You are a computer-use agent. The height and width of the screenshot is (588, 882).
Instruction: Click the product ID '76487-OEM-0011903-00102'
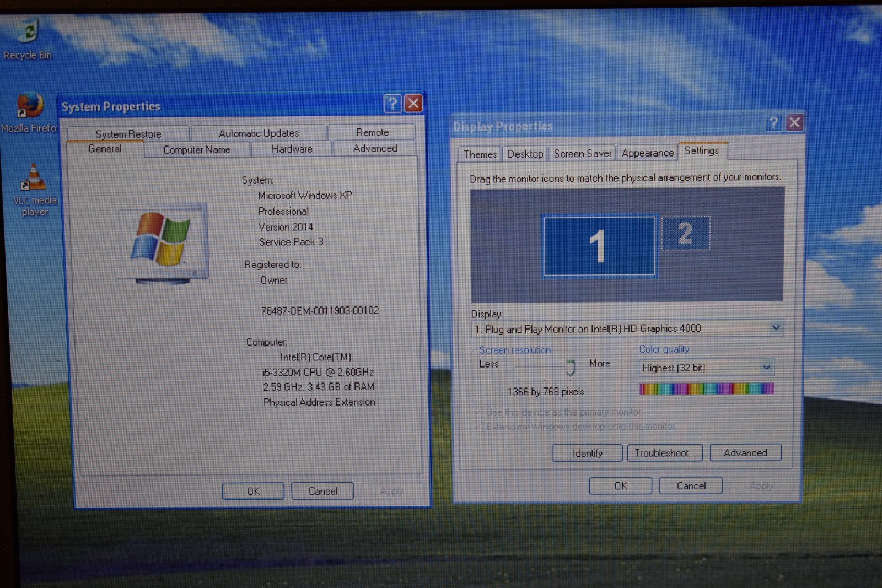[x=320, y=311]
